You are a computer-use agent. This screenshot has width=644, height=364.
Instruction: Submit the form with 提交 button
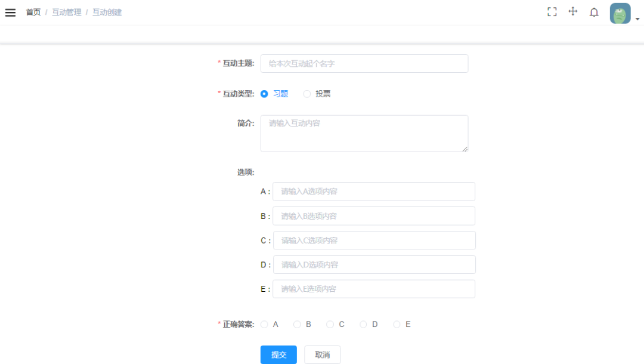point(278,354)
